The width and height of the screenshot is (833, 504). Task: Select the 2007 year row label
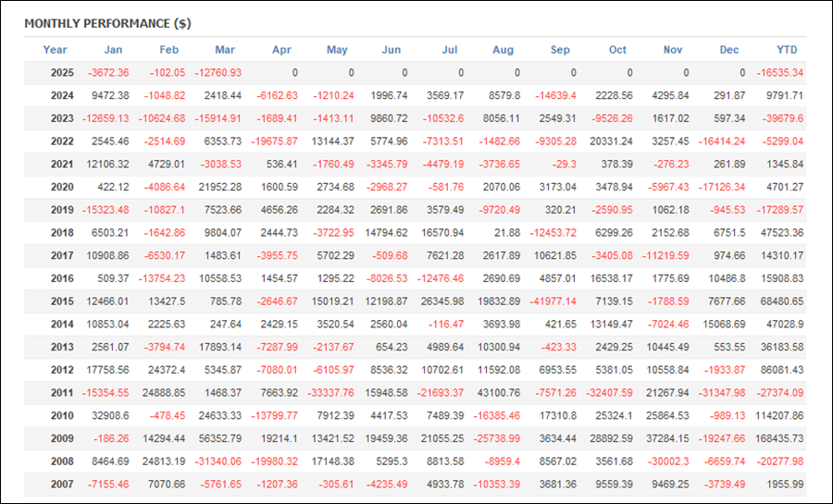62,485
